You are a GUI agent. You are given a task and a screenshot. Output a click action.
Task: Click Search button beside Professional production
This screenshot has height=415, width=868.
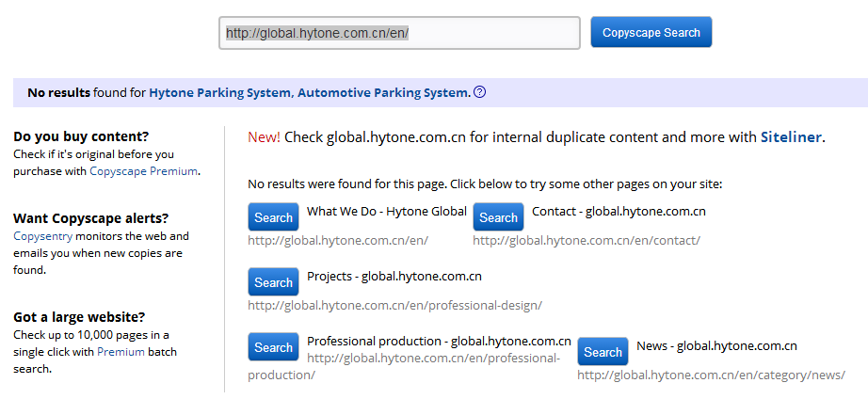click(273, 347)
